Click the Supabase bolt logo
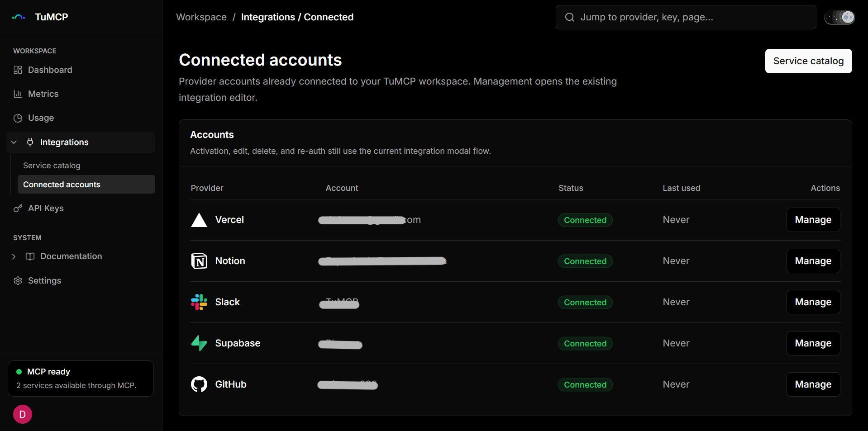 point(199,343)
